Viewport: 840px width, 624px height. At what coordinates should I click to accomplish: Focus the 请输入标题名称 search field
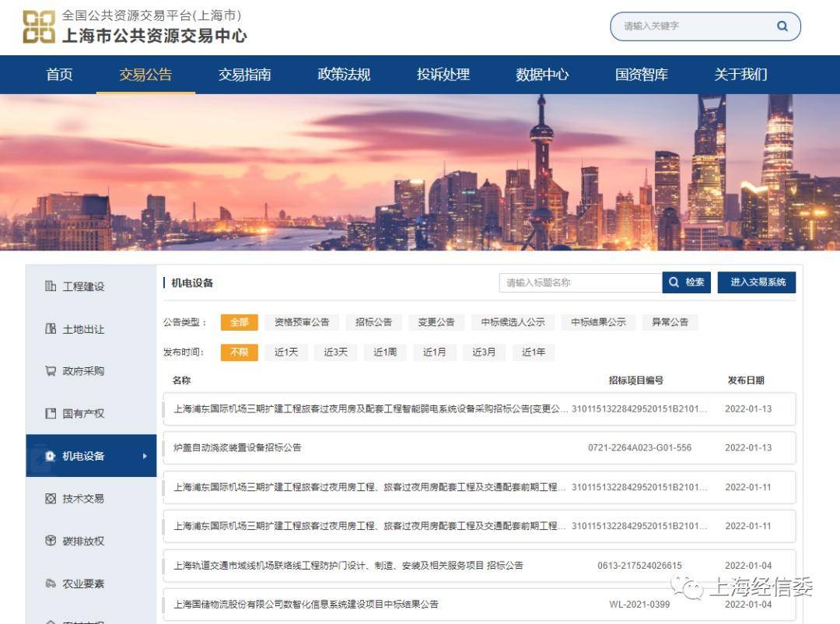pyautogui.click(x=581, y=282)
